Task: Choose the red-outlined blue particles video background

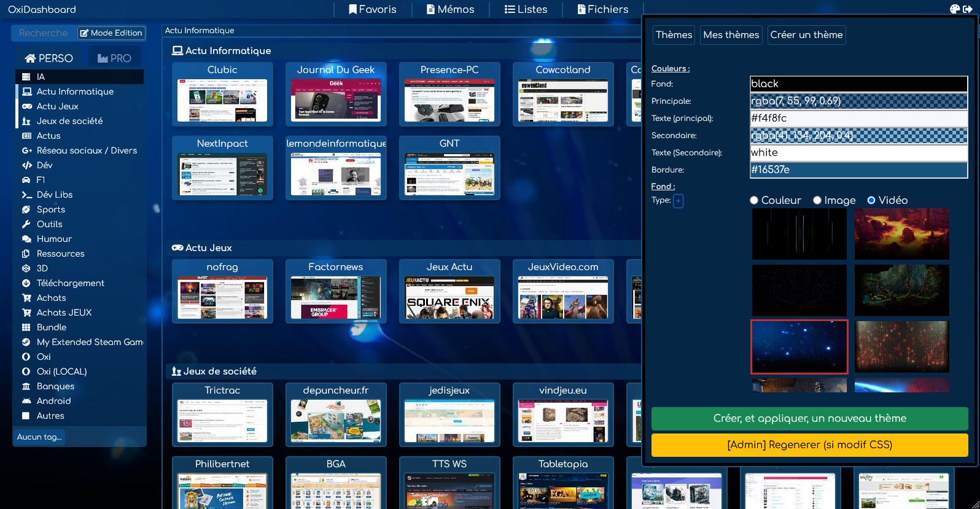Action: pos(799,347)
